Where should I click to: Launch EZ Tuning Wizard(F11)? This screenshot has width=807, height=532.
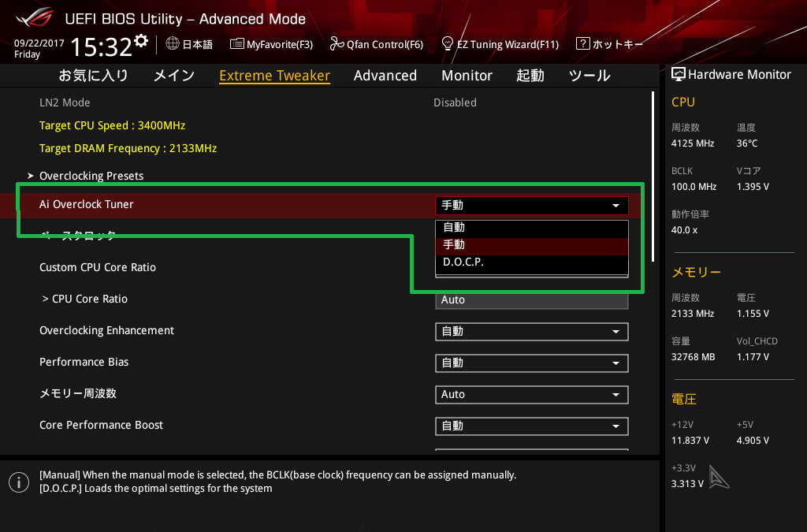(500, 44)
